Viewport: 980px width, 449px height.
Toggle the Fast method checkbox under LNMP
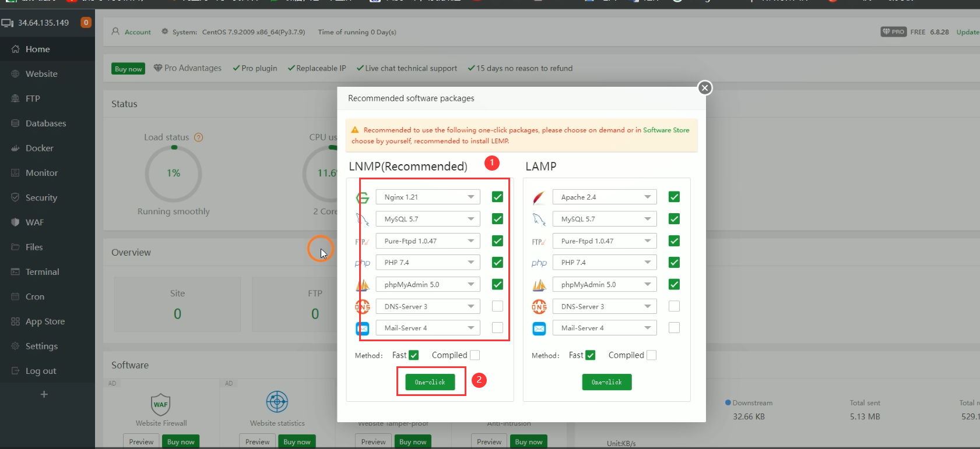pos(414,355)
